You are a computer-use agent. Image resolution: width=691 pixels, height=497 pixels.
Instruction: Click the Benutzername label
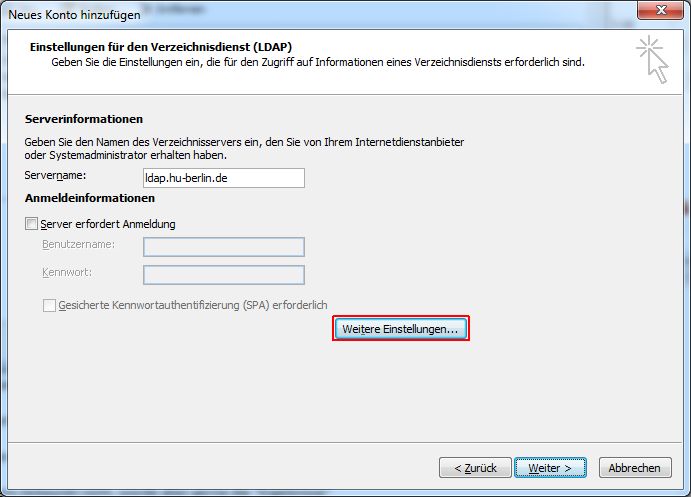78,245
